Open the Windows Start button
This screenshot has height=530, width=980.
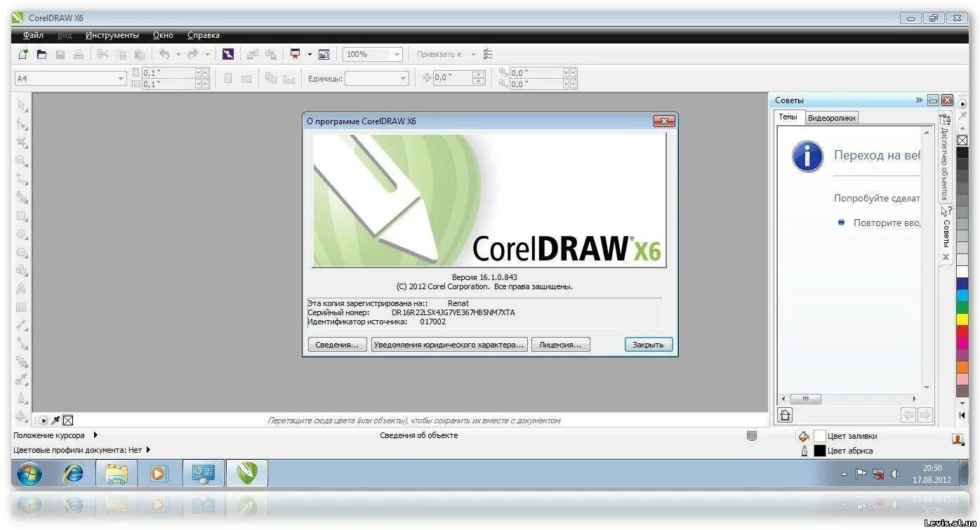click(x=29, y=474)
